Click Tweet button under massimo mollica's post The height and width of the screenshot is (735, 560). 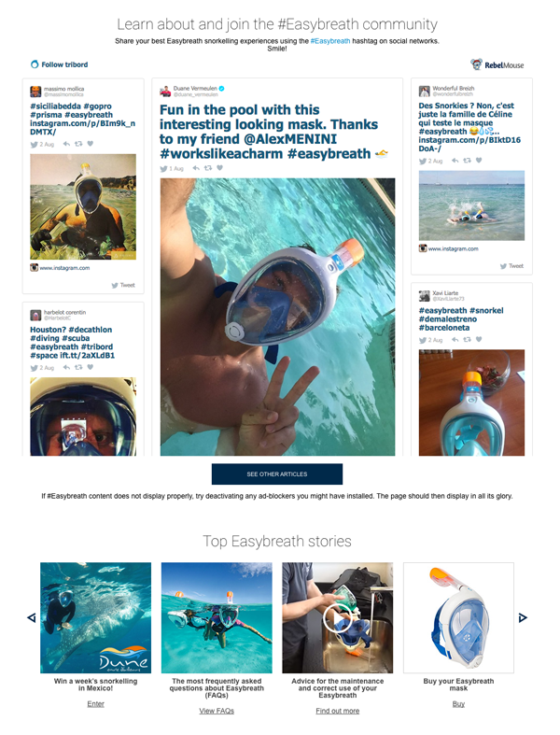coord(124,285)
